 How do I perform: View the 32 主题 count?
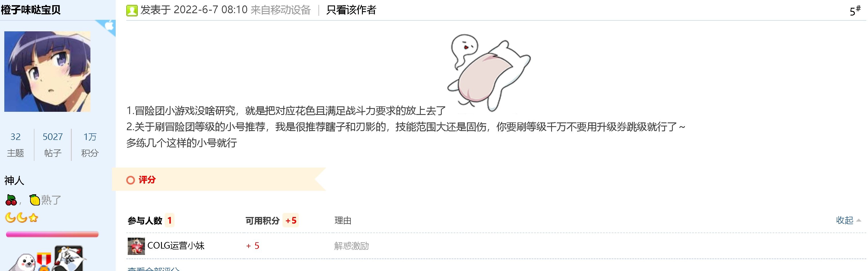(x=15, y=145)
